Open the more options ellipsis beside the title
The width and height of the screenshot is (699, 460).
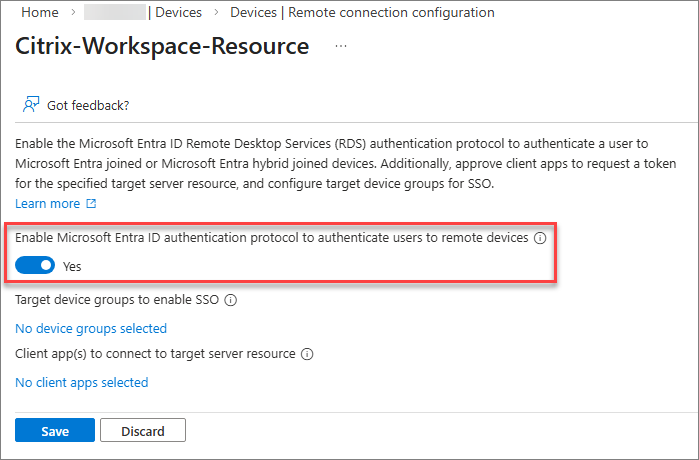[x=341, y=47]
